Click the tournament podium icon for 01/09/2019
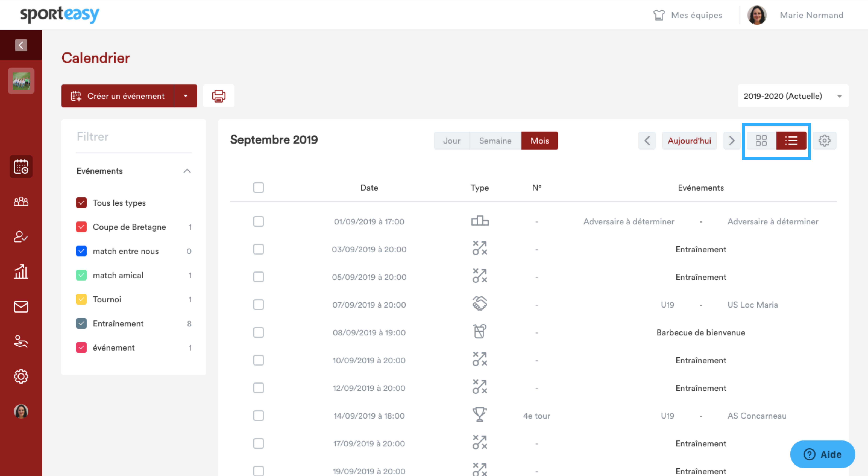This screenshot has width=868, height=476. 480,221
